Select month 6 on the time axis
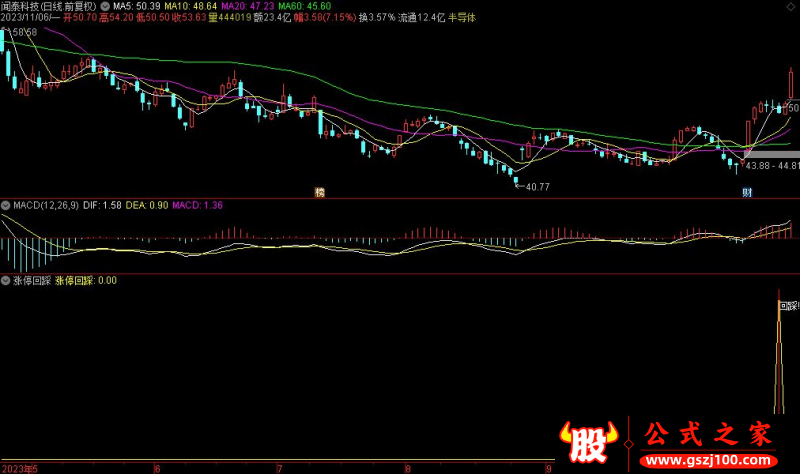The height and width of the screenshot is (474, 800). (157, 468)
